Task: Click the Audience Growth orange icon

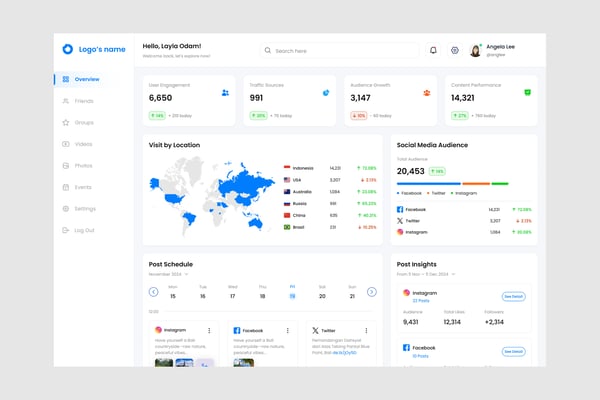Action: point(427,93)
